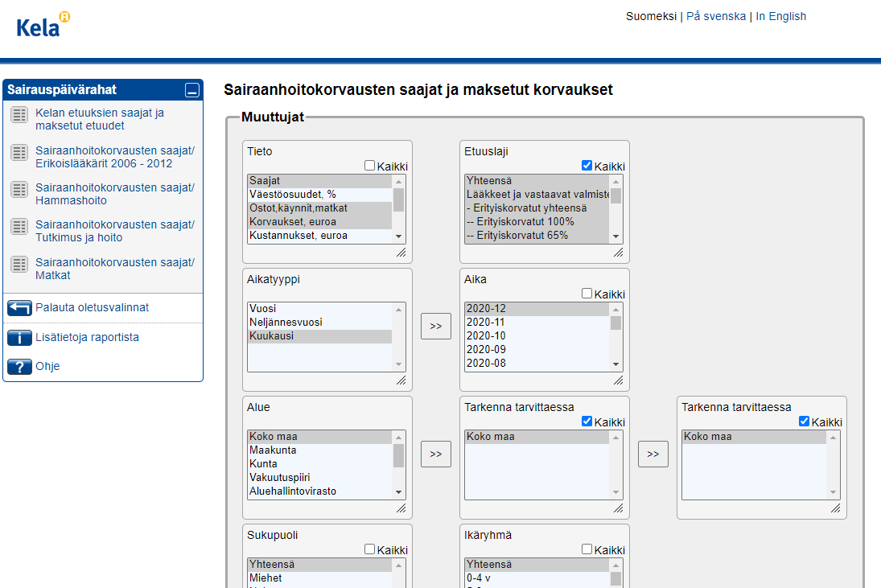Click the down arrow of the Tieto list

point(399,236)
